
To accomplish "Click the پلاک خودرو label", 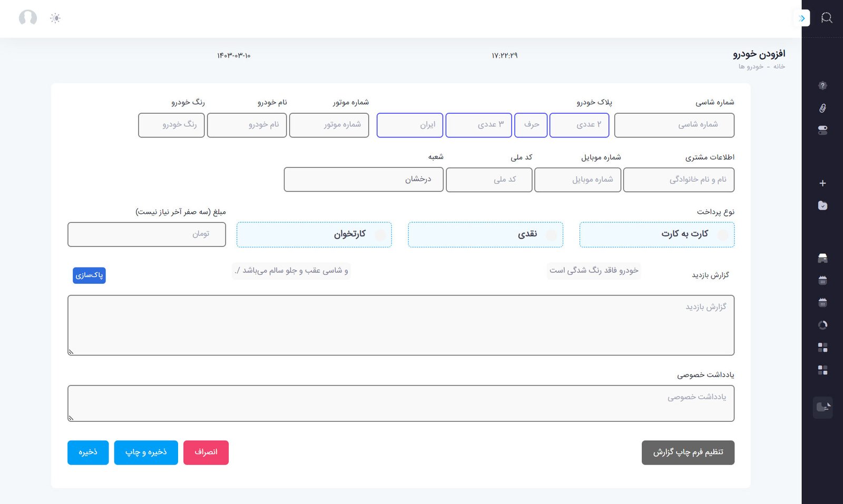I will pyautogui.click(x=594, y=102).
